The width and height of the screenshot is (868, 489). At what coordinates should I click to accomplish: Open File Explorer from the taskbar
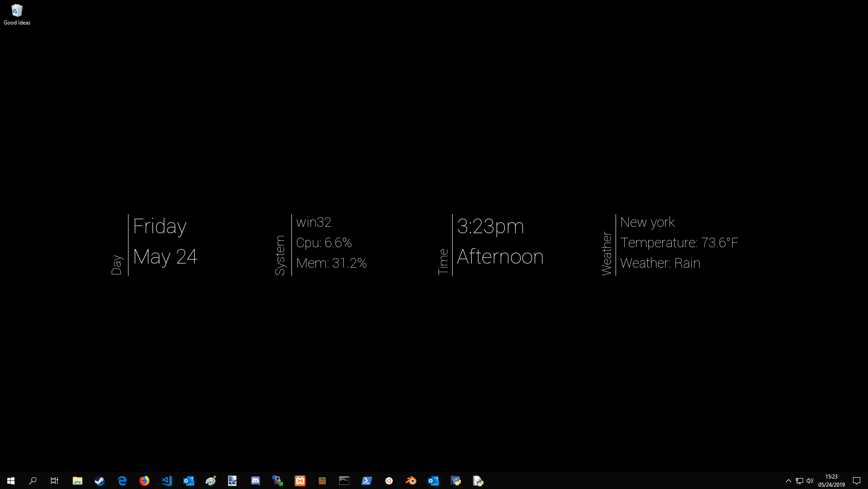tap(77, 481)
